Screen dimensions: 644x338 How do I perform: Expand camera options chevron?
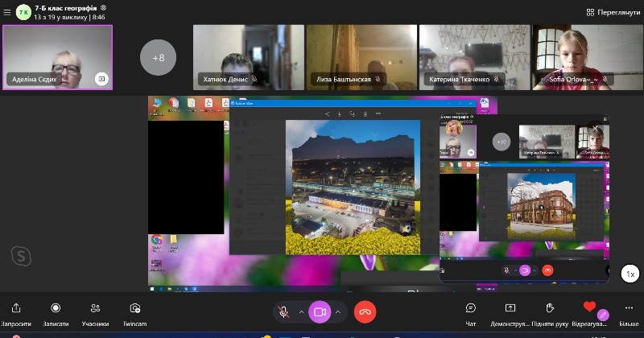(338, 311)
